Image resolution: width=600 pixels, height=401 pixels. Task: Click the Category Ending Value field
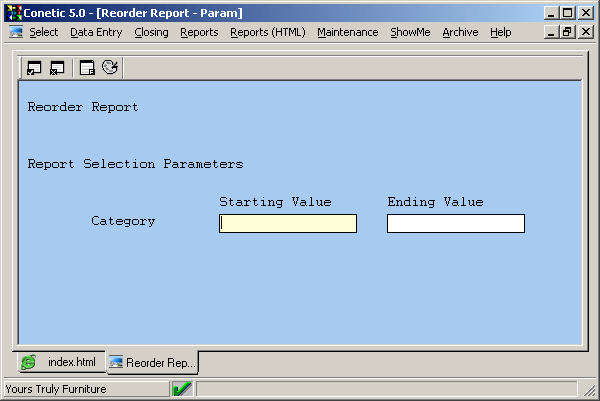[x=455, y=224]
